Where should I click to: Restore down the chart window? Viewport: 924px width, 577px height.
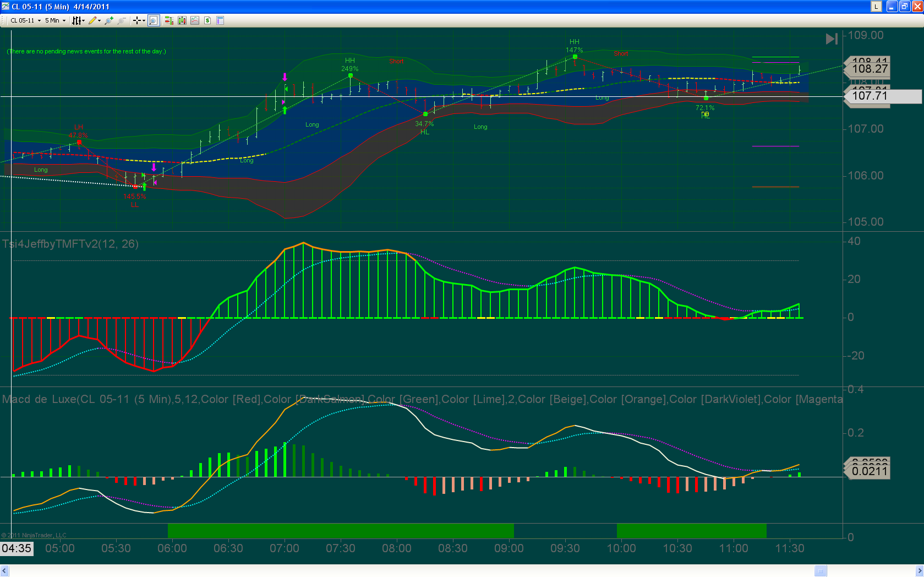(904, 7)
